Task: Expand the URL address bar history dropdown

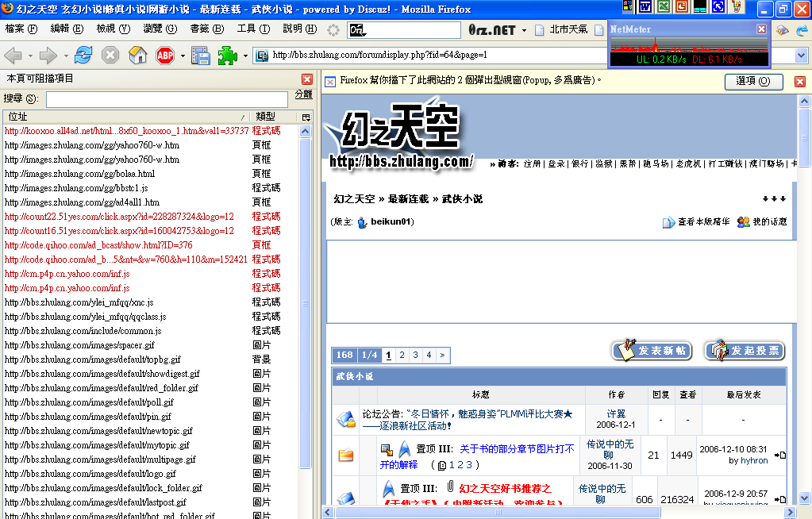Action: pyautogui.click(x=801, y=56)
